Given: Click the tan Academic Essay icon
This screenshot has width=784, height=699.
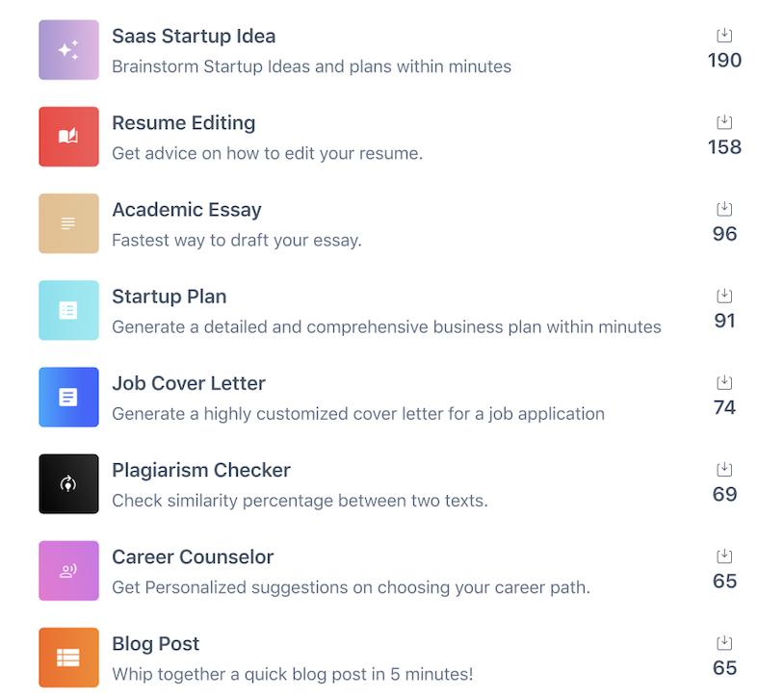Looking at the screenshot, I should (x=68, y=223).
